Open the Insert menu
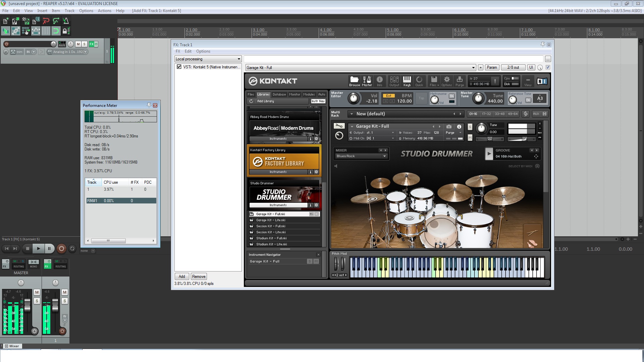Image resolution: width=644 pixels, height=362 pixels. tap(42, 11)
